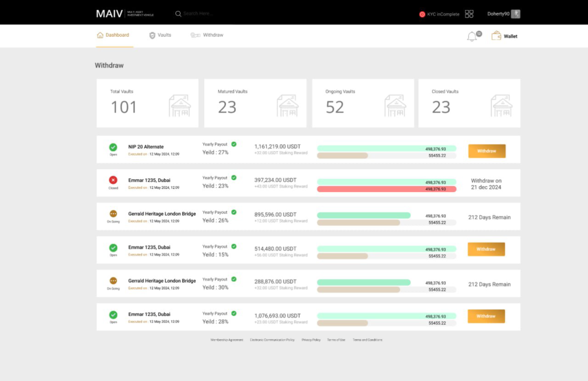The height and width of the screenshot is (381, 588).
Task: Click Yearly Payout check for Yeild 23%
Action: coord(234,178)
